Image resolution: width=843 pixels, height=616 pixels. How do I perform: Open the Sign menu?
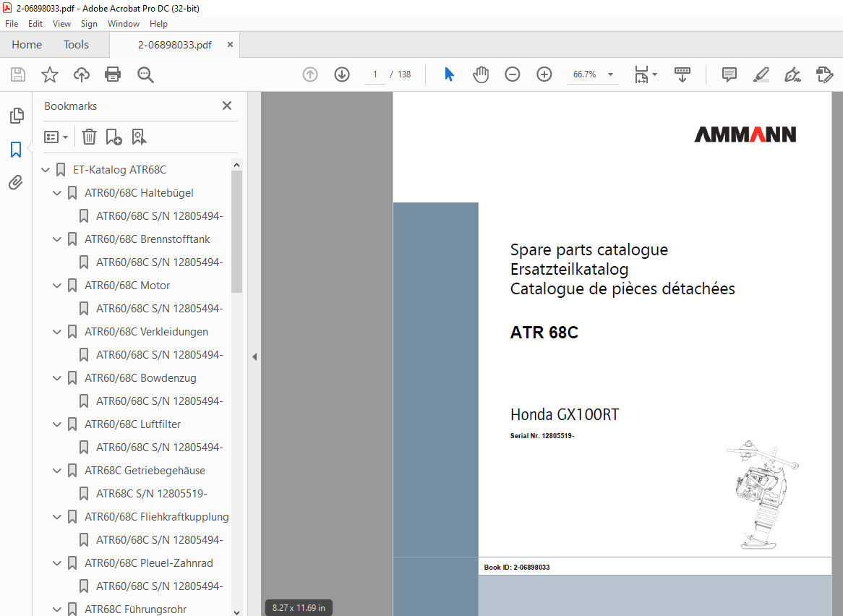pyautogui.click(x=89, y=24)
